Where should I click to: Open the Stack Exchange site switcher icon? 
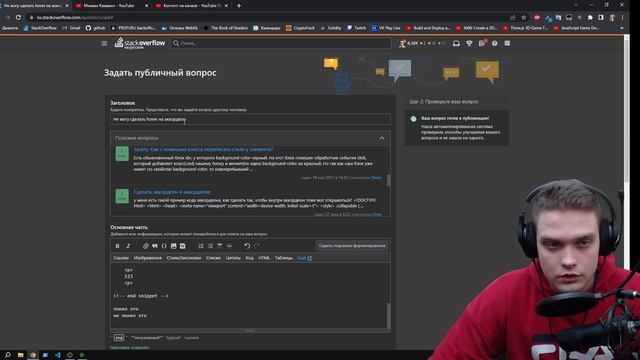tap(507, 43)
